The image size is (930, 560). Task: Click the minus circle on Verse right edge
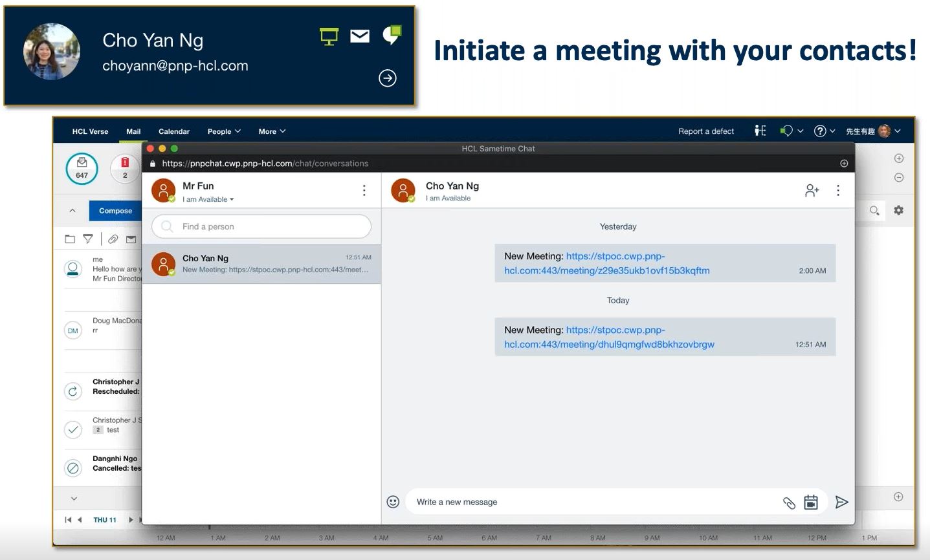pos(899,177)
